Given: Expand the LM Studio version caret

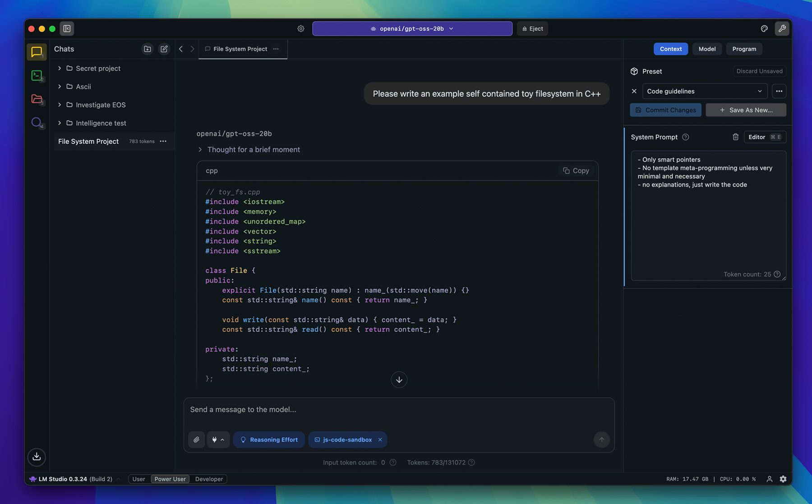Looking at the screenshot, I should point(118,479).
